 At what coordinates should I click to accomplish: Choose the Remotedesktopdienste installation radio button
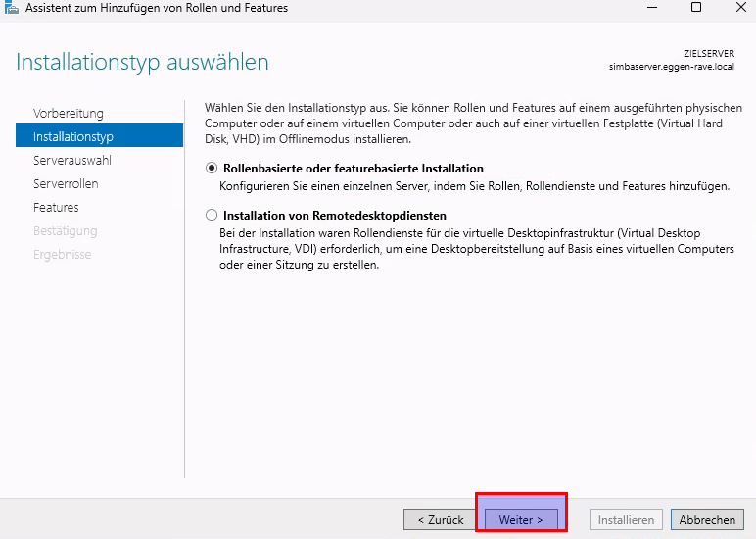(x=212, y=215)
